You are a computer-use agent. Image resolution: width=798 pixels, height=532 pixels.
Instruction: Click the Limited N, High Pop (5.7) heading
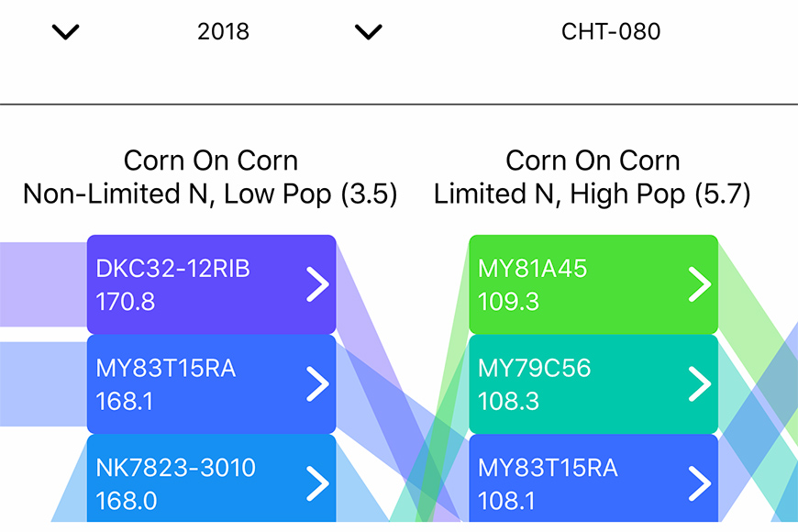click(x=593, y=194)
